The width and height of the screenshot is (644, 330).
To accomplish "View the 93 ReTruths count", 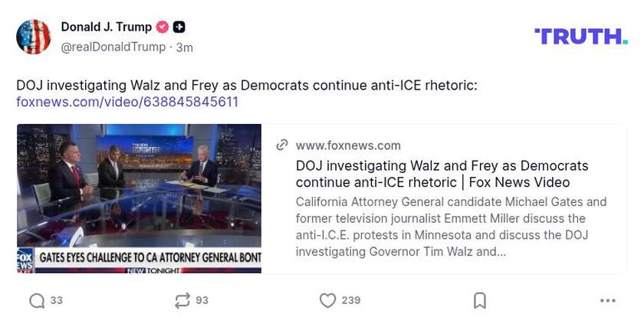I will [202, 301].
